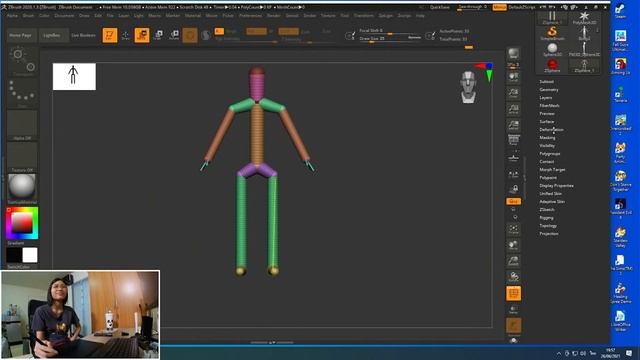Click the BPR render icon
The height and width of the screenshot is (360, 640).
point(513,53)
